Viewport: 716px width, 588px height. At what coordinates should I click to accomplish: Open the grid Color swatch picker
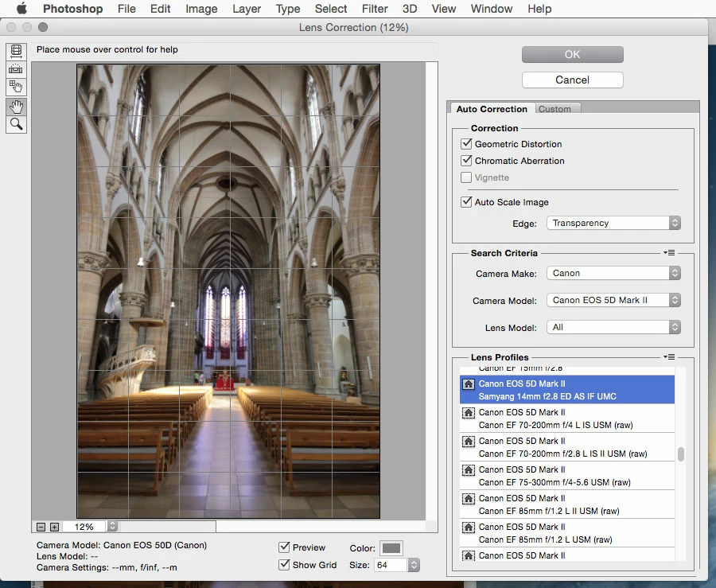tap(391, 548)
